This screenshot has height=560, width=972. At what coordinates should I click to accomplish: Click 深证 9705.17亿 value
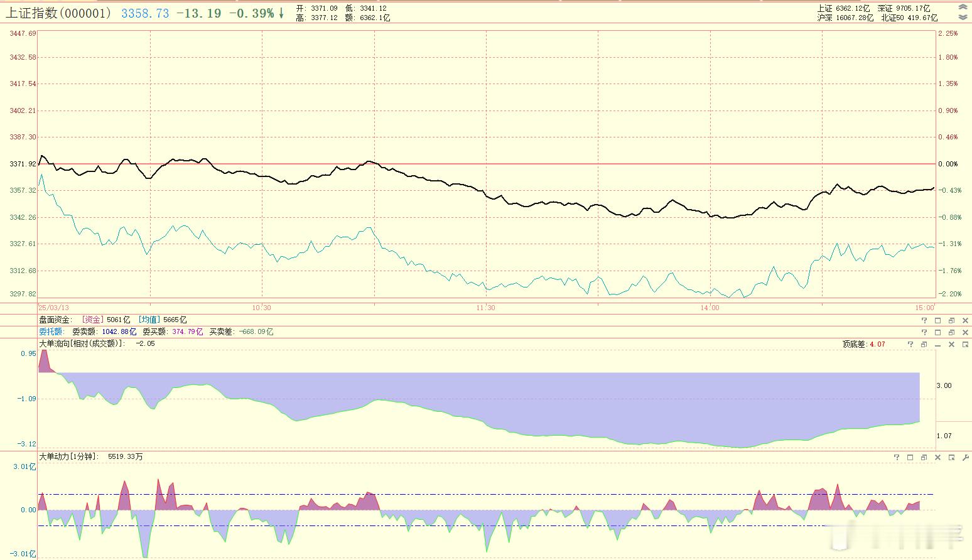[904, 8]
